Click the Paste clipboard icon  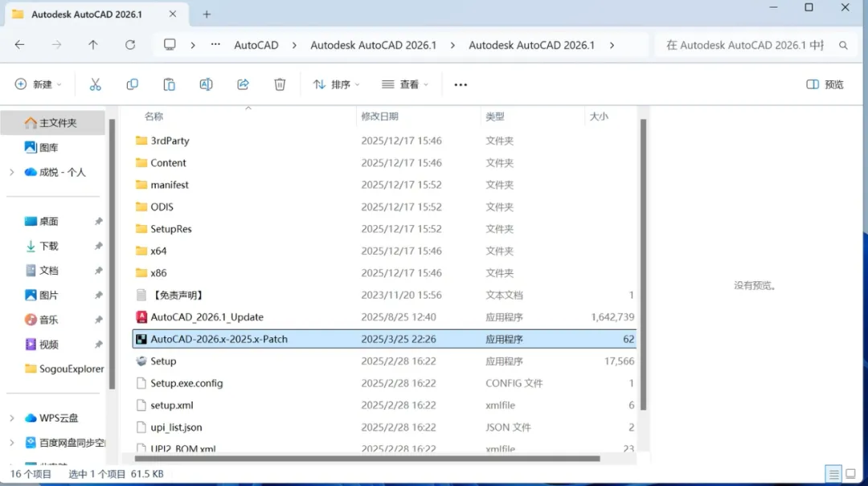pyautogui.click(x=169, y=84)
